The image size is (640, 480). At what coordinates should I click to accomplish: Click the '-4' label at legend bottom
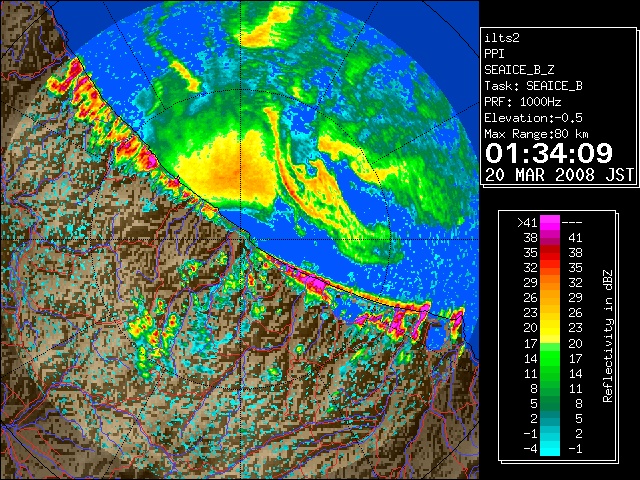point(531,449)
